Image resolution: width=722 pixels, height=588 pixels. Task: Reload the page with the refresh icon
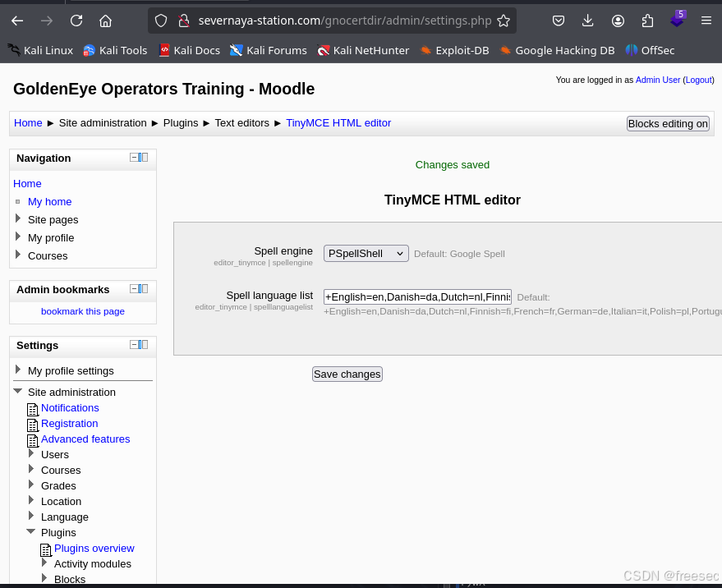[x=76, y=21]
